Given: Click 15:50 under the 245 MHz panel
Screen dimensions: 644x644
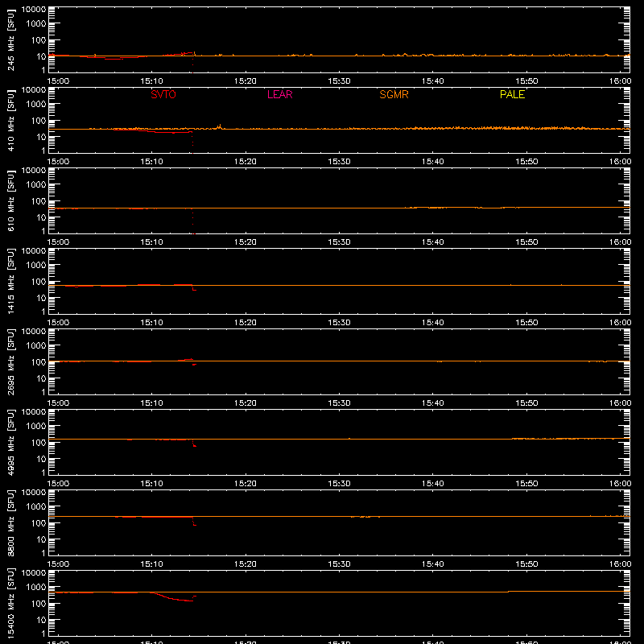Looking at the screenshot, I should tap(526, 81).
